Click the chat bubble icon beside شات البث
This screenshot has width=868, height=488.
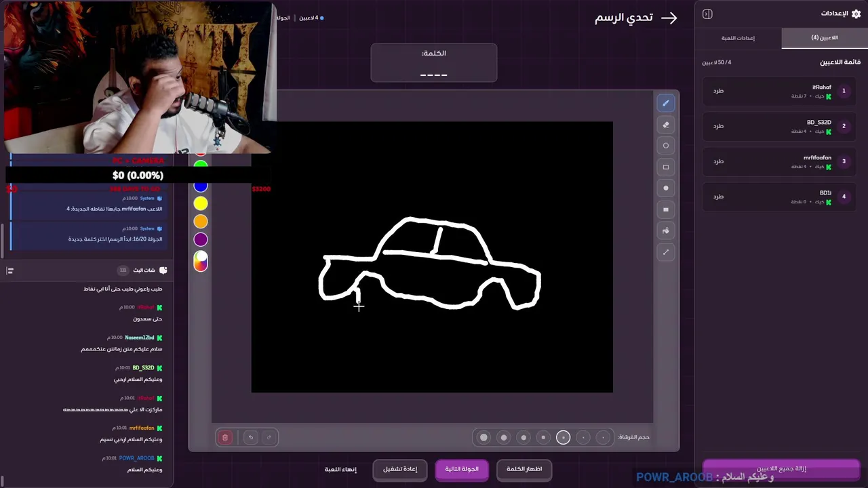pyautogui.click(x=163, y=270)
